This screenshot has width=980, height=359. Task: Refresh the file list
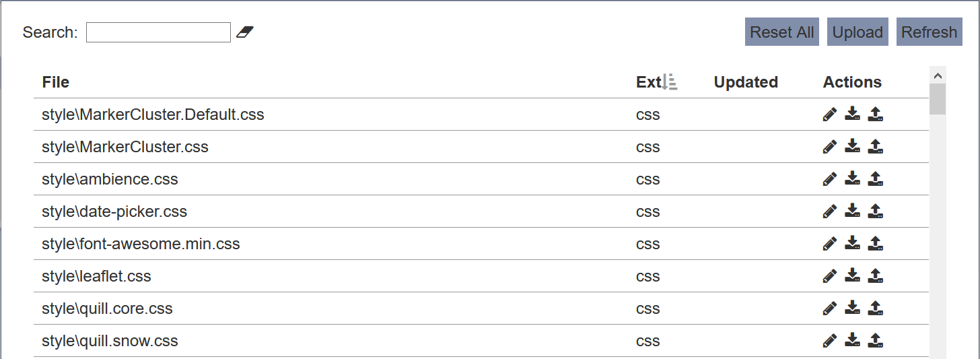coord(930,32)
